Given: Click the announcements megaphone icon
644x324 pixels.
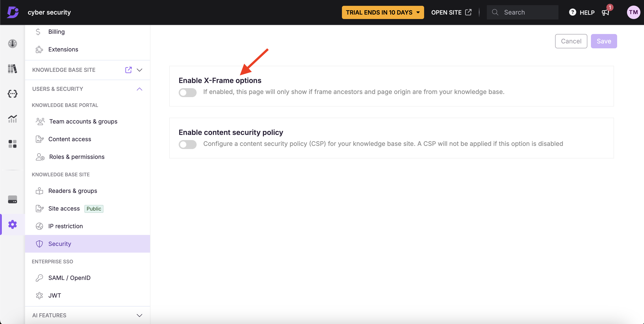Looking at the screenshot, I should pyautogui.click(x=605, y=13).
